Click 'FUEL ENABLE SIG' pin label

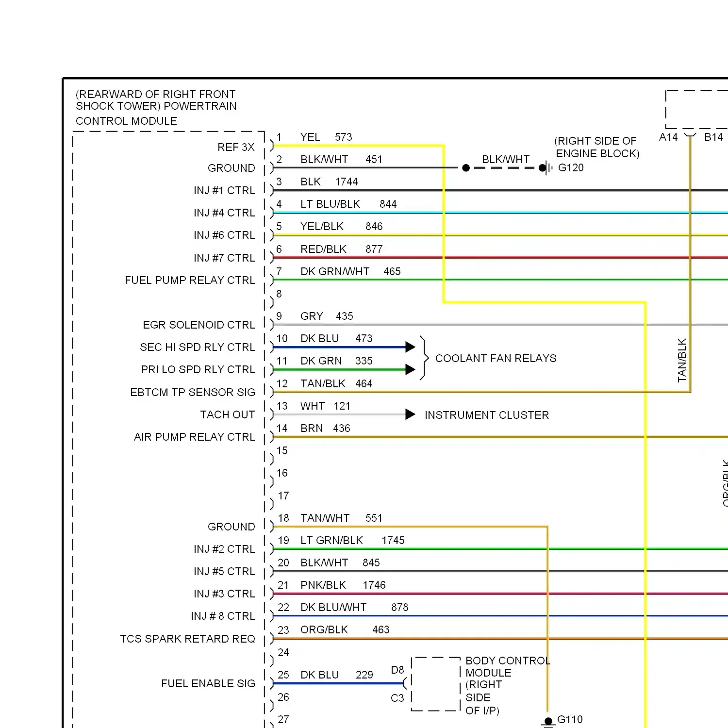208,684
